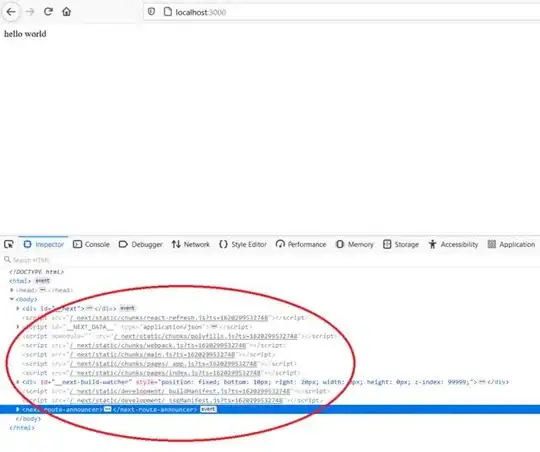Expand the next-route-announcer node

click(x=18, y=410)
